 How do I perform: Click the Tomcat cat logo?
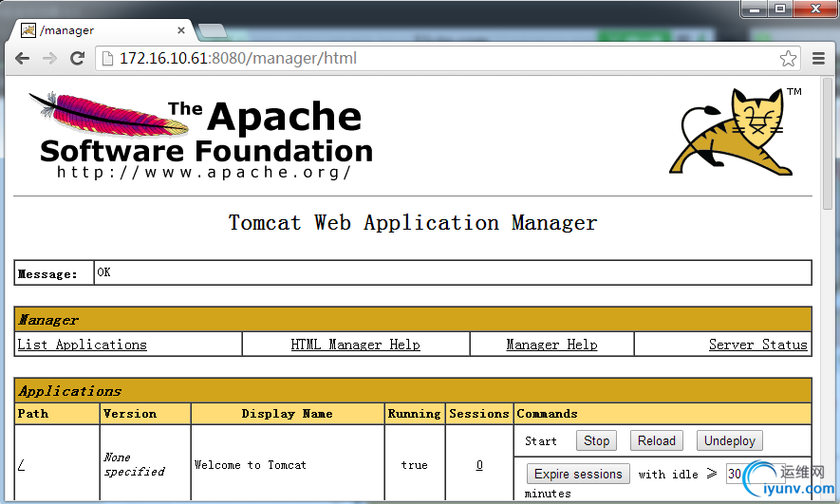point(737,132)
